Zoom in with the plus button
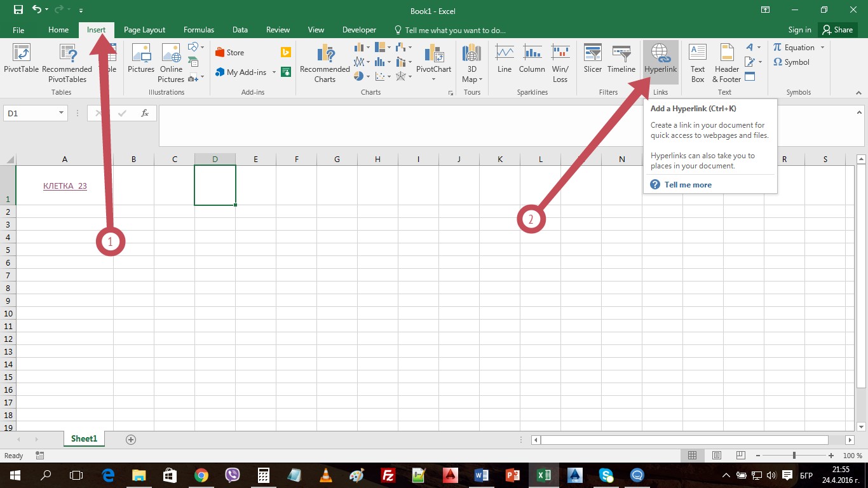This screenshot has width=868, height=488. 831,456
